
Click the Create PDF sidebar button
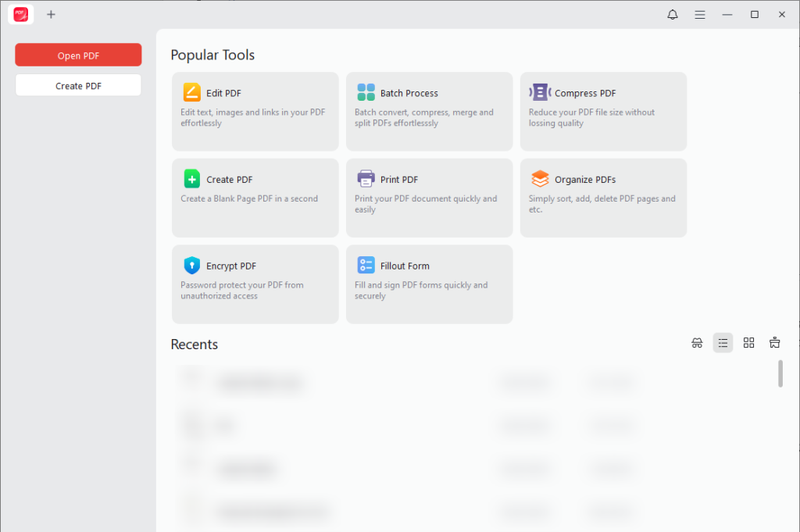coord(78,85)
